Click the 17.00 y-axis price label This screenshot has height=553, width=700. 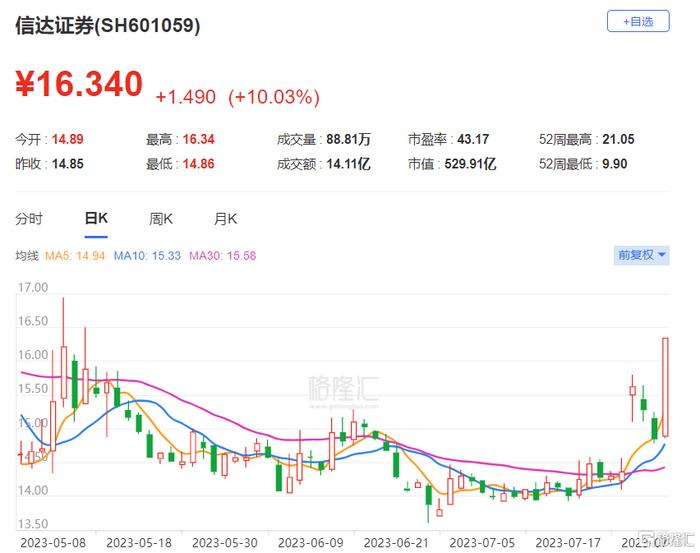[x=33, y=287]
